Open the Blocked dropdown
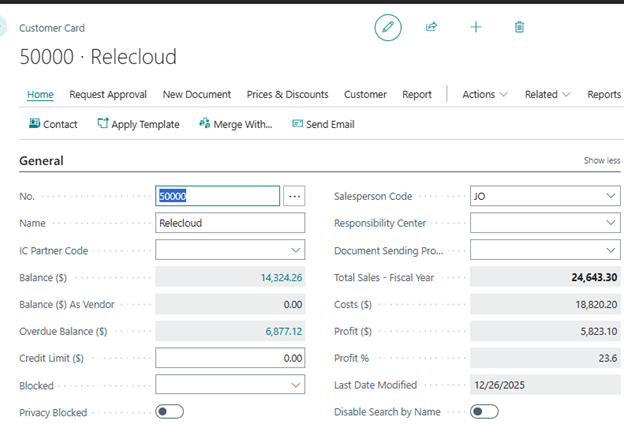 (296, 385)
